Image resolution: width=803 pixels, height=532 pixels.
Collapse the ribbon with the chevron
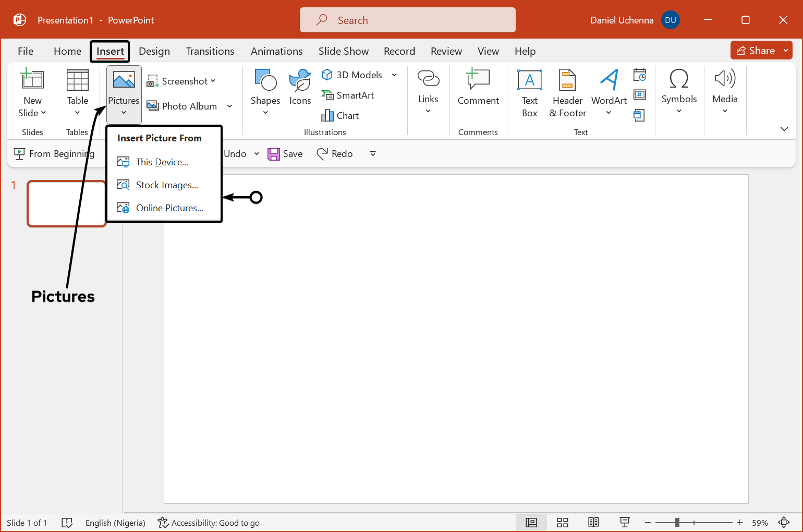[784, 129]
